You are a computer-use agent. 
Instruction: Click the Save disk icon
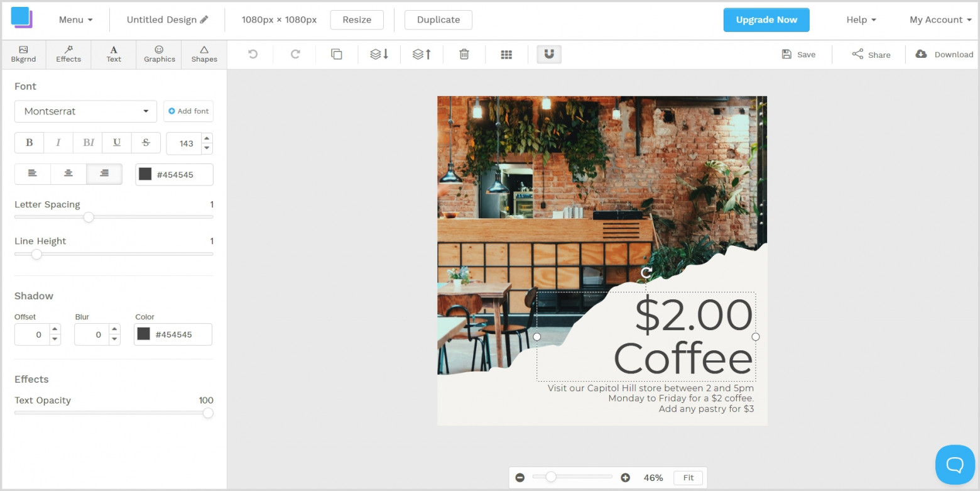[787, 54]
